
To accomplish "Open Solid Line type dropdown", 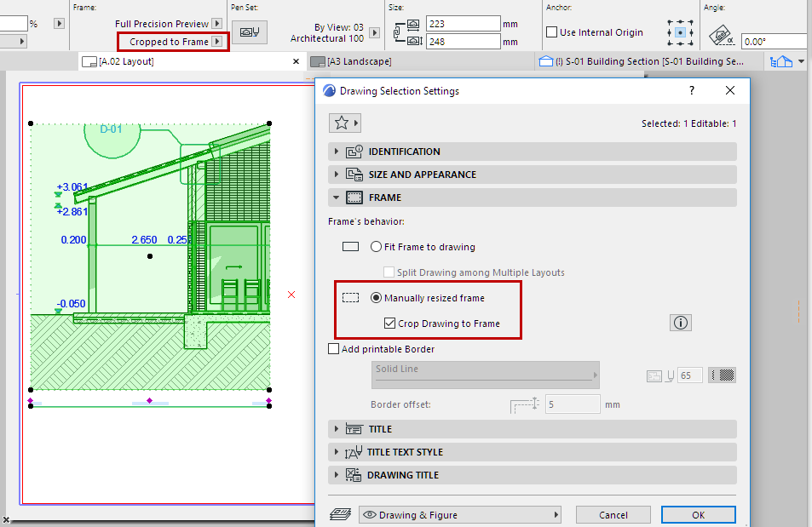I will [485, 375].
